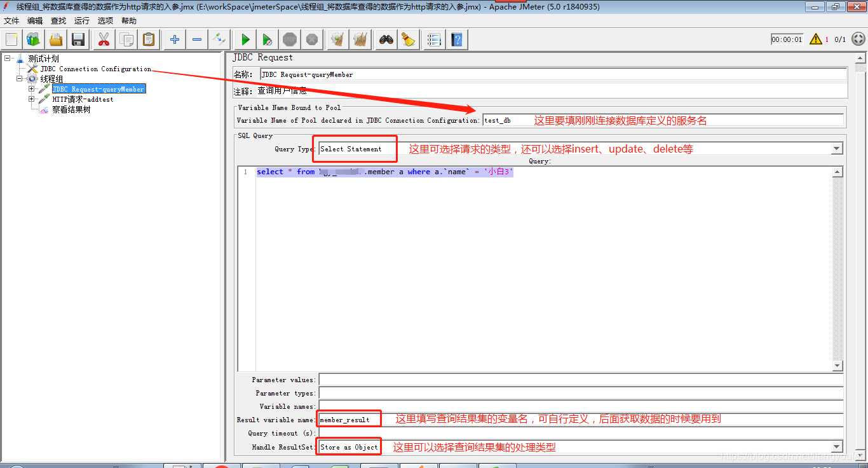Click the thread status indicator icon at the toolbar's far right
Image resolution: width=868 pixels, height=468 pixels.
pos(858,39)
